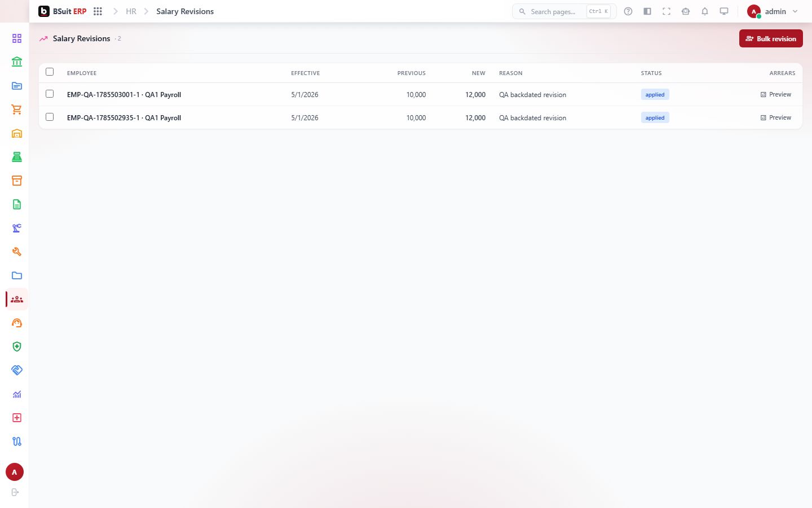
Task: Focus the Search pages field
Action: coord(564,11)
